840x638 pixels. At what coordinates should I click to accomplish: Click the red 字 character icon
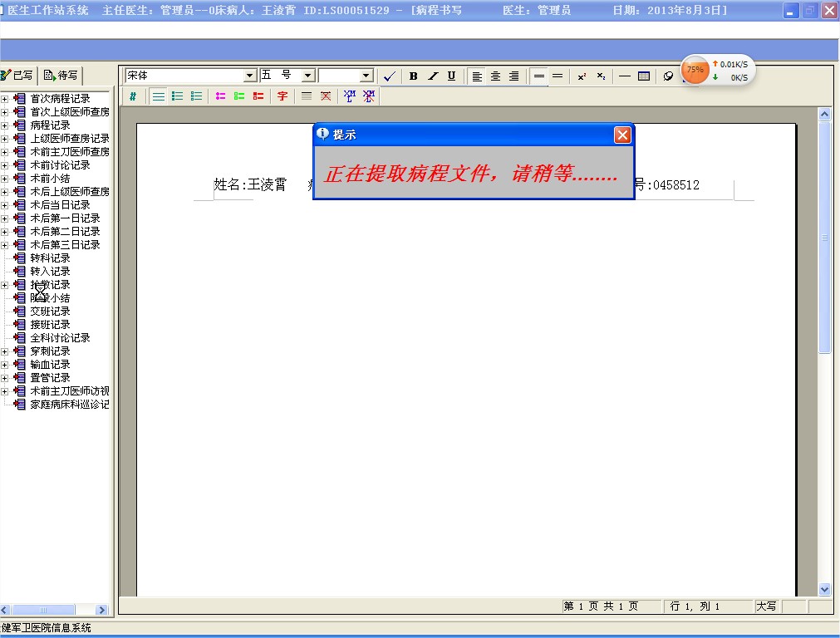click(282, 96)
